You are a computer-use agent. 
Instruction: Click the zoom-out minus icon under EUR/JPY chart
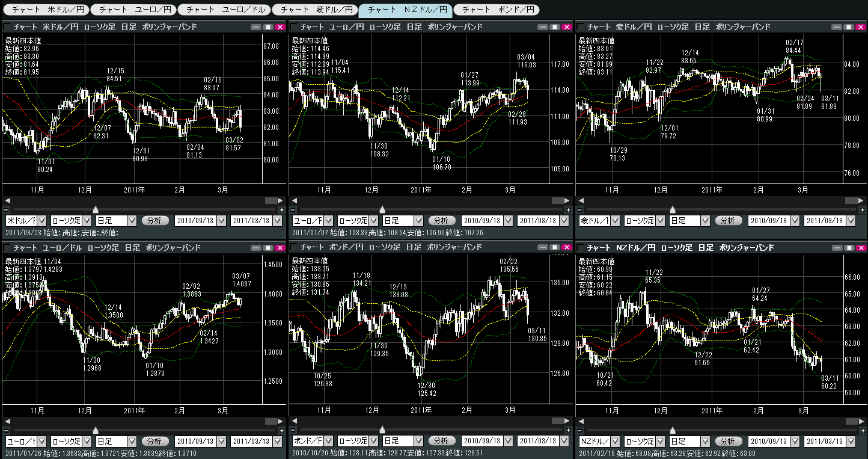pyautogui.click(x=292, y=209)
